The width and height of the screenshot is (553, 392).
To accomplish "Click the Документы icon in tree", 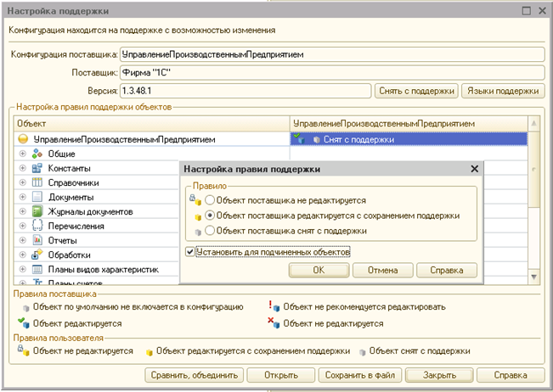I will pyautogui.click(x=37, y=197).
